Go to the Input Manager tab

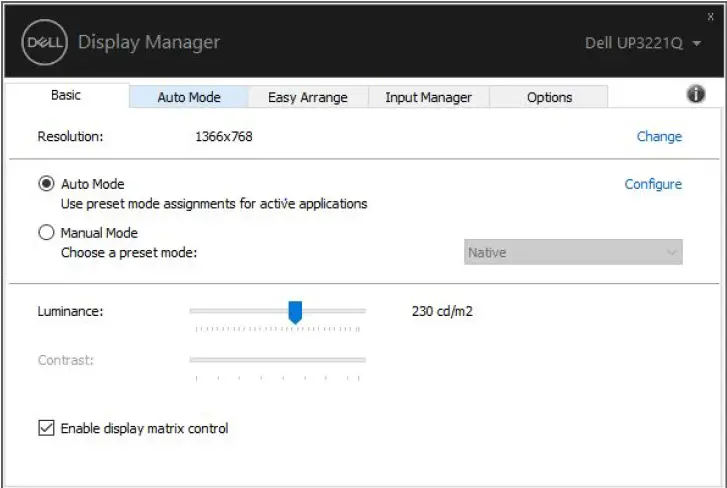tap(428, 97)
